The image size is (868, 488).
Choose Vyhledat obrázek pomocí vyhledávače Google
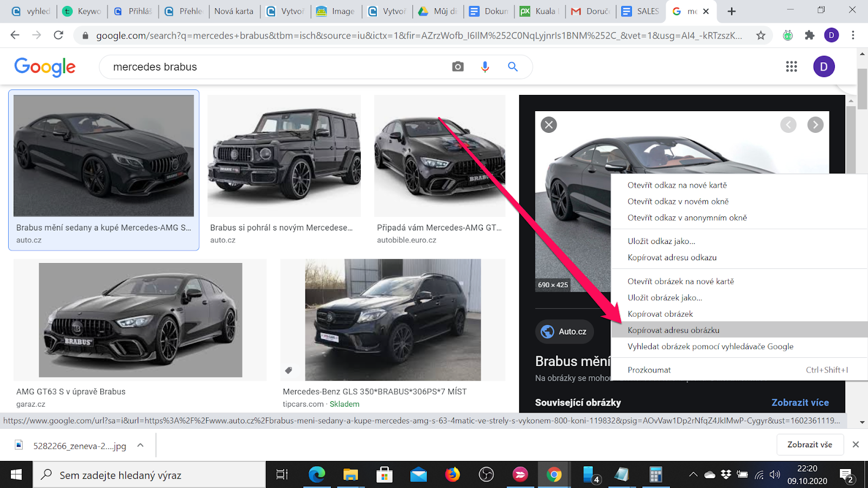(x=739, y=346)
